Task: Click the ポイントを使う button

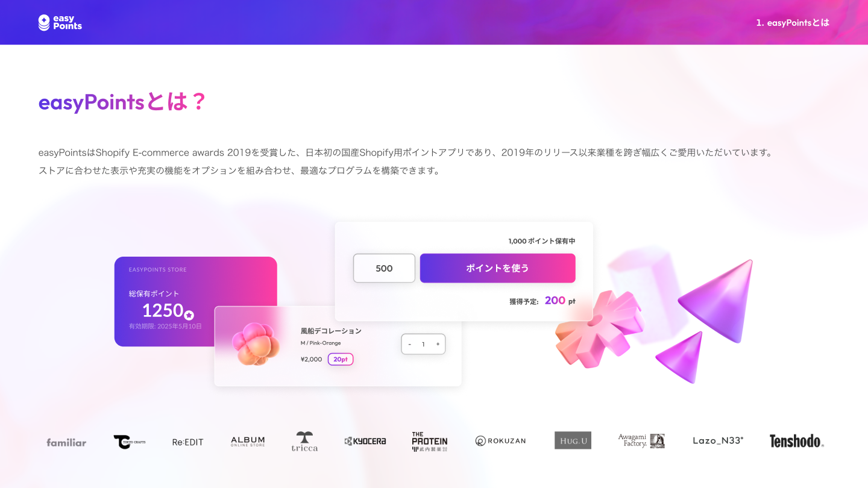Action: (498, 268)
